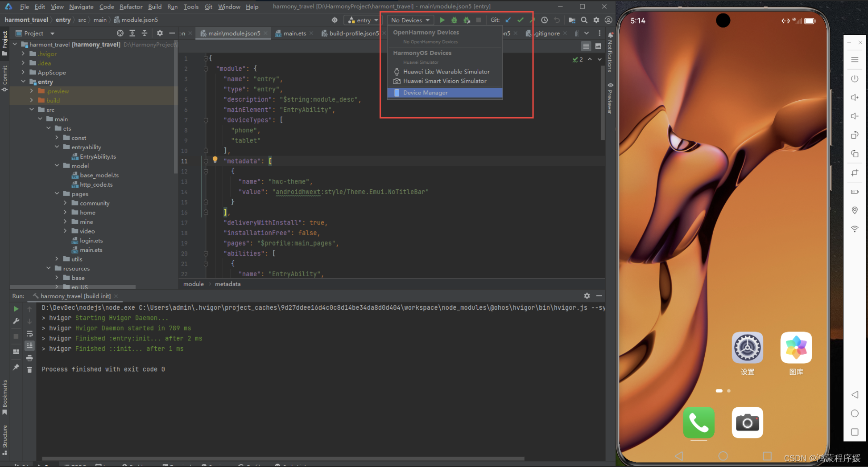Click the main breadcrumb in navigation bar
Screen dimensions: 868x467
(100, 20)
